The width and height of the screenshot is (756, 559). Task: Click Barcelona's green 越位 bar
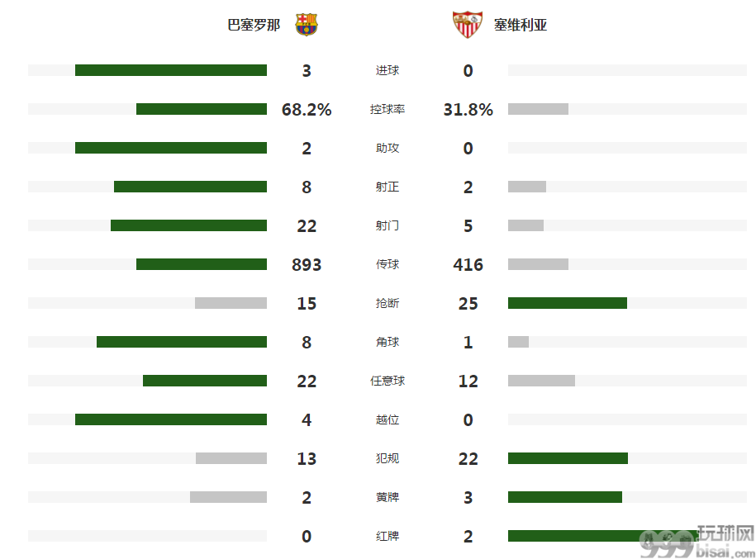pos(171,419)
